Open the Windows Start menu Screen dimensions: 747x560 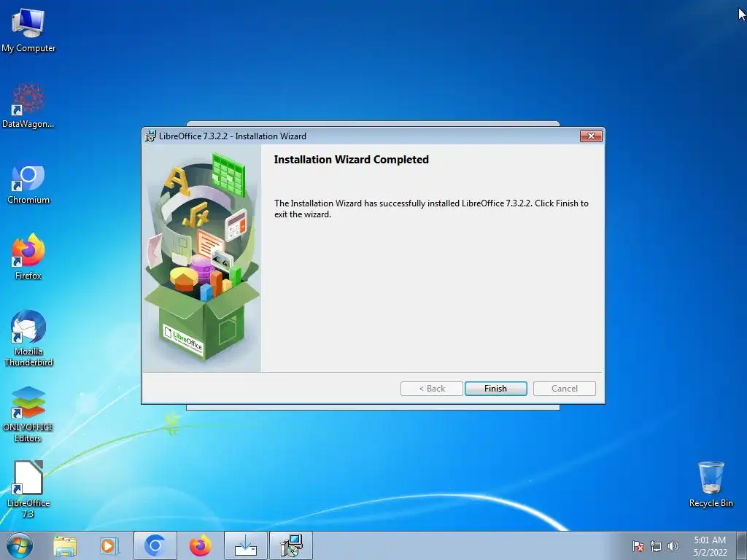click(x=20, y=545)
